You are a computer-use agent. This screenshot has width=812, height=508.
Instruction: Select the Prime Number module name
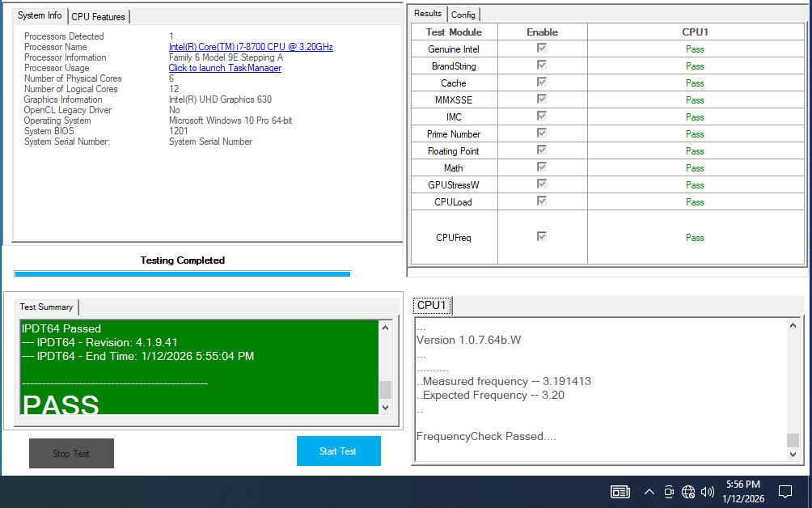point(454,134)
